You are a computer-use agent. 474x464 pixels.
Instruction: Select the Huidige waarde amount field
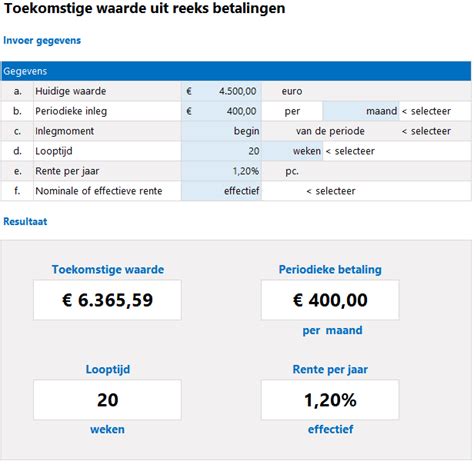[x=221, y=91]
